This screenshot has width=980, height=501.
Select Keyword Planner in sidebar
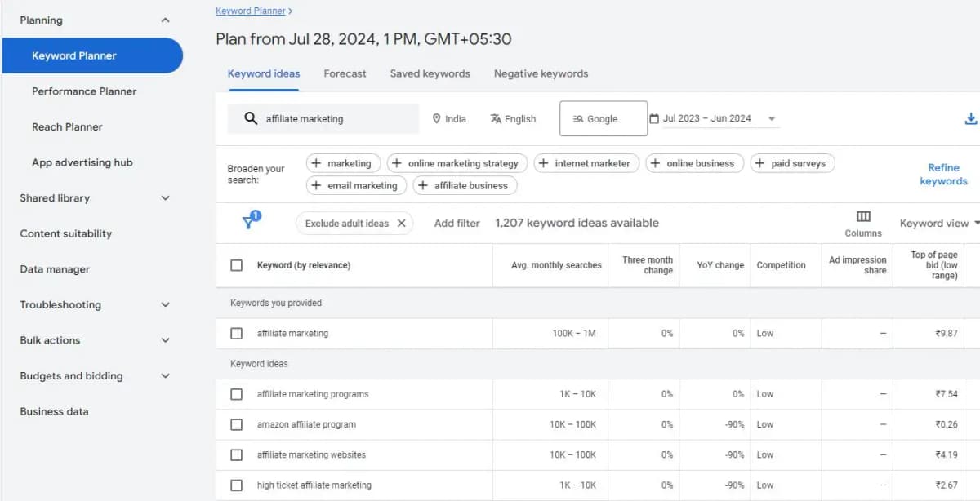91,55
